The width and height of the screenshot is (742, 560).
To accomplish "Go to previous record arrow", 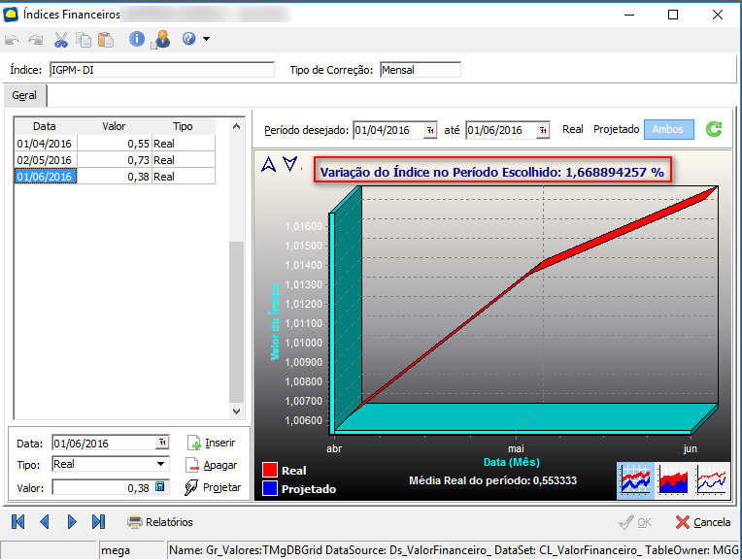I will [x=45, y=522].
